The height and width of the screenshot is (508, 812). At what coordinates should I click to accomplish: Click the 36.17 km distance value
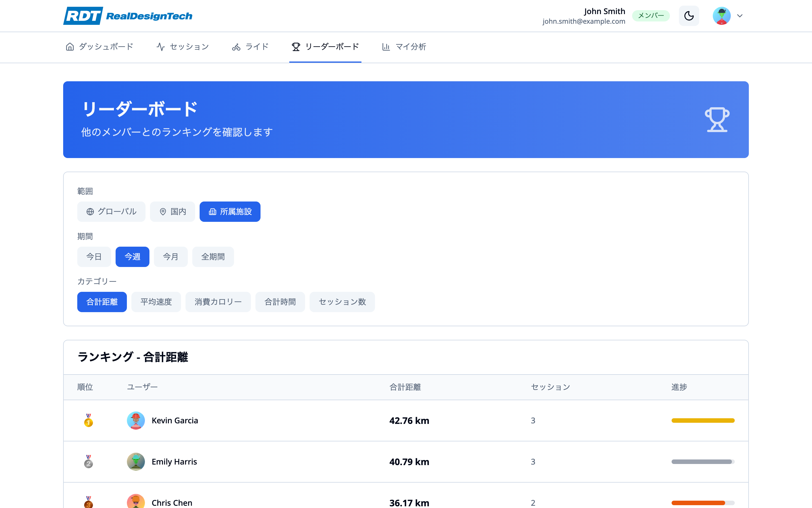409,503
